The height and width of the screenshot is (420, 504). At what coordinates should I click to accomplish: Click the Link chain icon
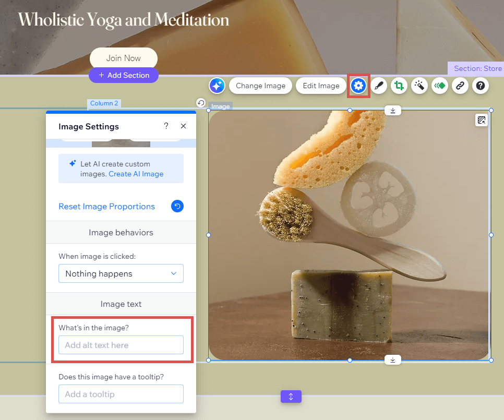coord(460,86)
